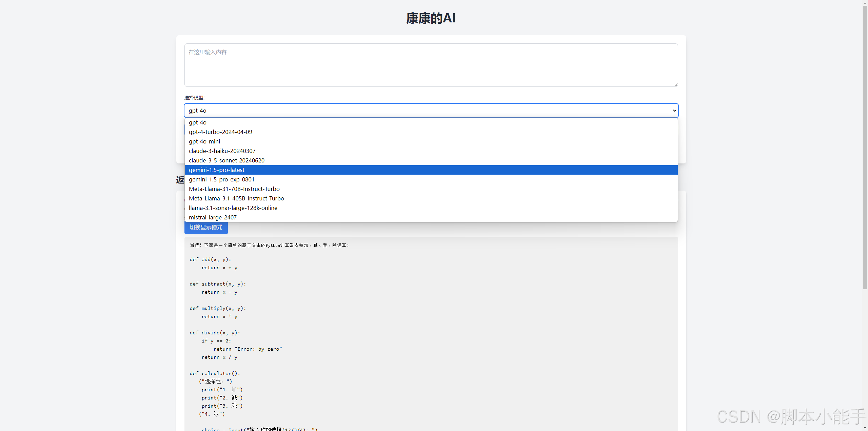
Task: Click the scrollbar up arrow
Action: (865, 2)
